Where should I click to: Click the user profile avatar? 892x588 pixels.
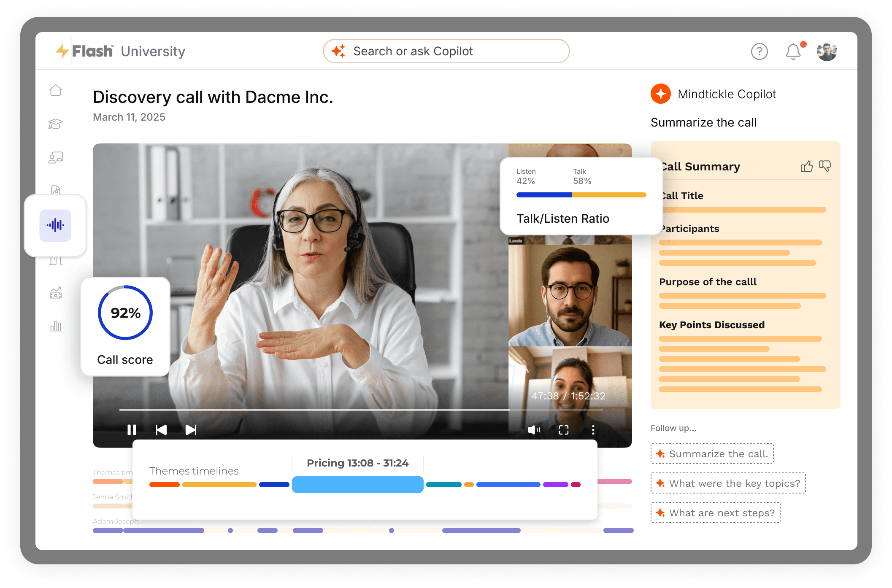pyautogui.click(x=827, y=51)
